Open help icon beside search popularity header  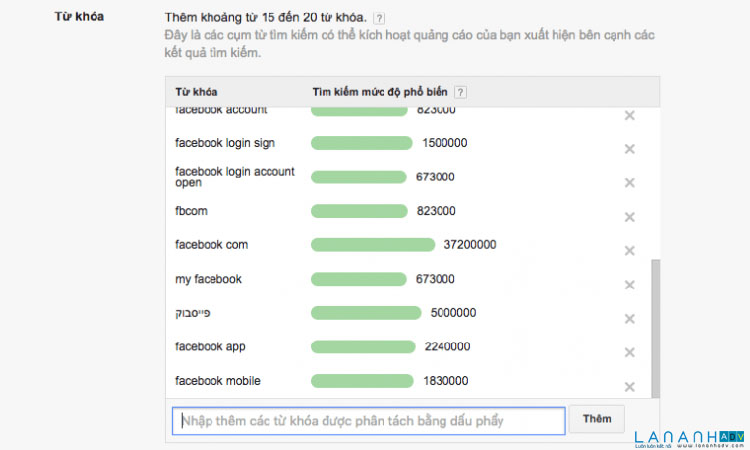pos(460,92)
